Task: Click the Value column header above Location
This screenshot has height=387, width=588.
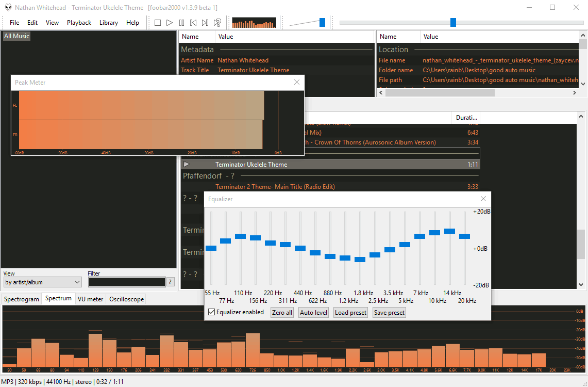Action: click(x=500, y=37)
